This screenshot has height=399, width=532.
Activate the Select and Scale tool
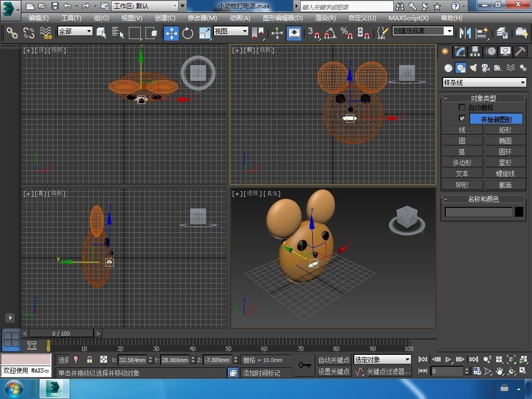tap(205, 33)
